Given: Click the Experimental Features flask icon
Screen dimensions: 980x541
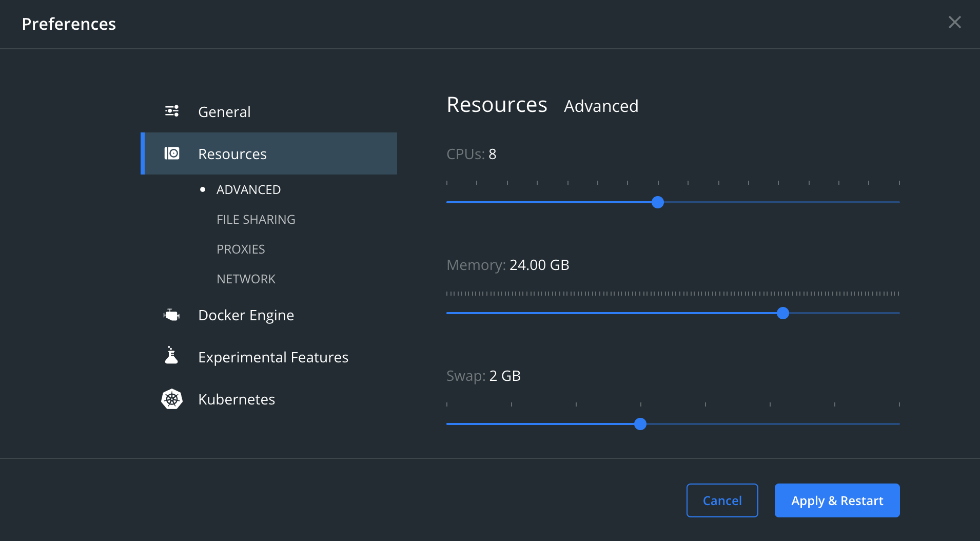Looking at the screenshot, I should click(171, 355).
